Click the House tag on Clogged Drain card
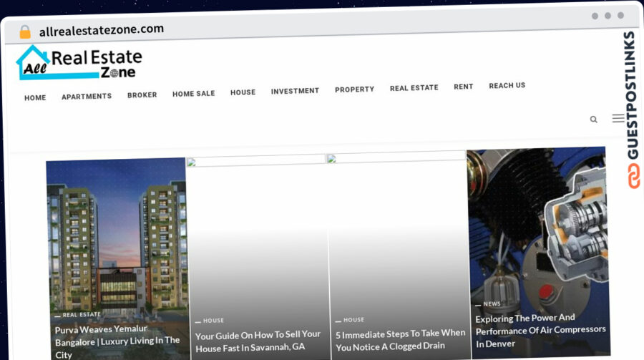This screenshot has height=360, width=644. click(x=353, y=320)
